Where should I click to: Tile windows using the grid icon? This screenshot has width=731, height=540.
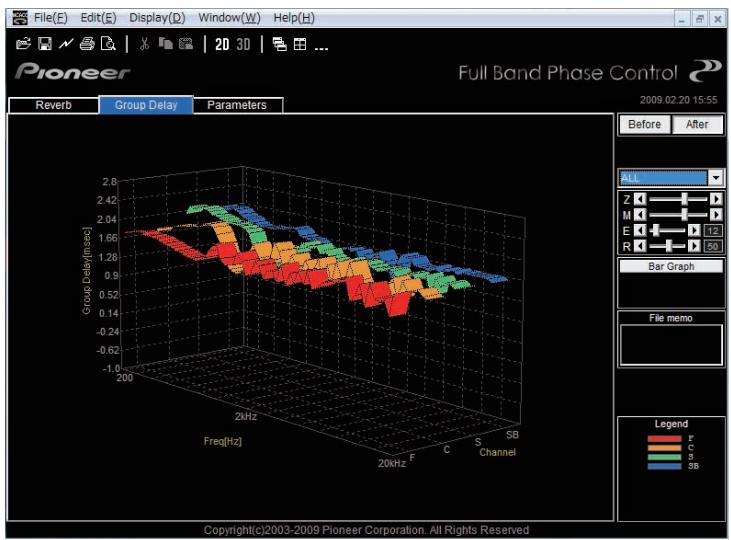300,44
